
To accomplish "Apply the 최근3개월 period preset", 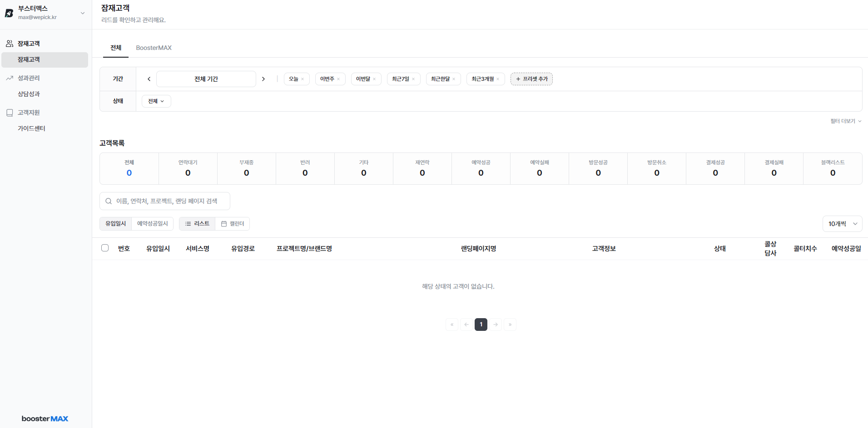I will pyautogui.click(x=482, y=79).
